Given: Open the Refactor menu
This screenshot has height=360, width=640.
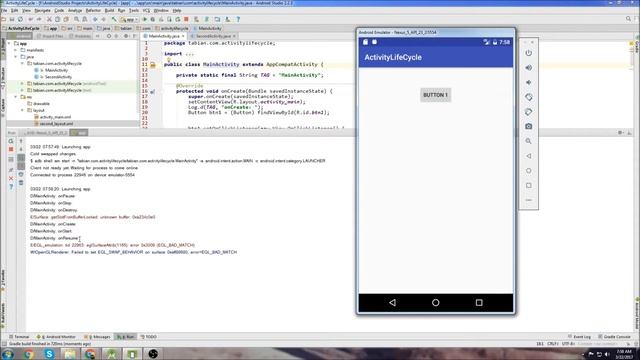Looking at the screenshot, I should (93, 10).
